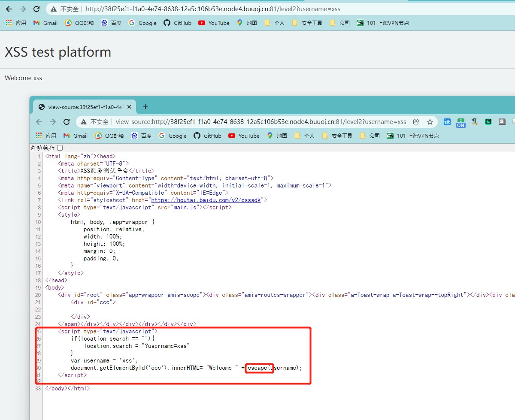Open the gray S extension icon
Viewport: 515px width, 420px height.
(502, 122)
